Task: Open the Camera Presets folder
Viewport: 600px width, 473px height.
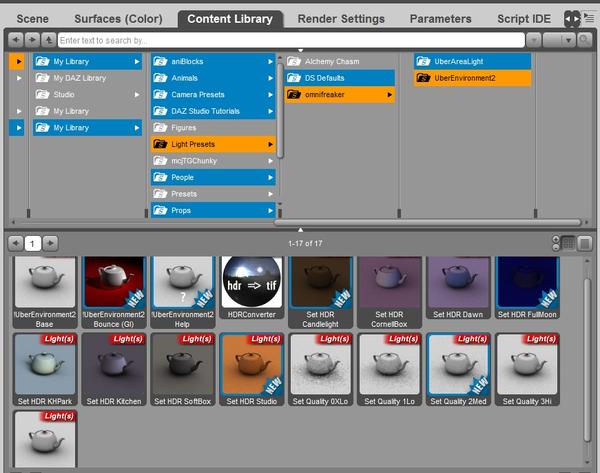Action: pyautogui.click(x=213, y=95)
